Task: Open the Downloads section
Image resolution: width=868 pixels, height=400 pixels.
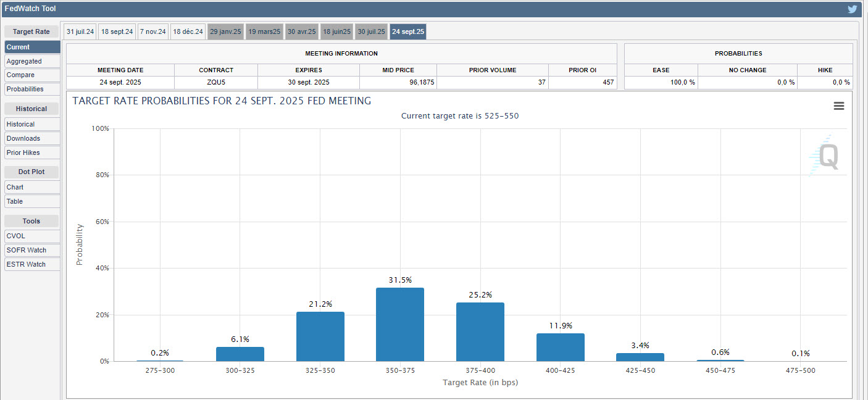Action: [32, 138]
